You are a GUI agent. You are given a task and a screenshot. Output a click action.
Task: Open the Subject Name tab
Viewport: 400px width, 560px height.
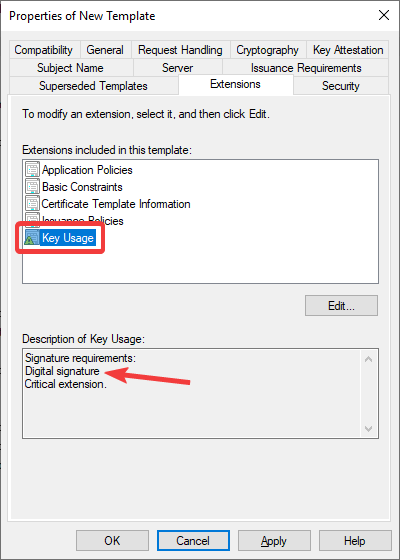(x=70, y=68)
